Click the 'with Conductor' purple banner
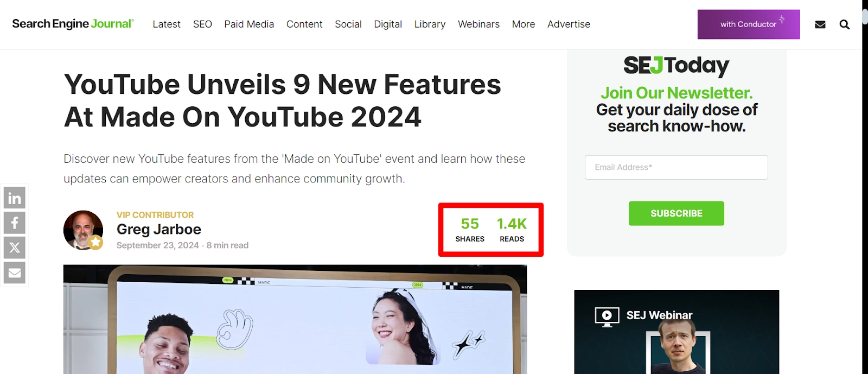Image resolution: width=868 pixels, height=374 pixels. [x=748, y=24]
